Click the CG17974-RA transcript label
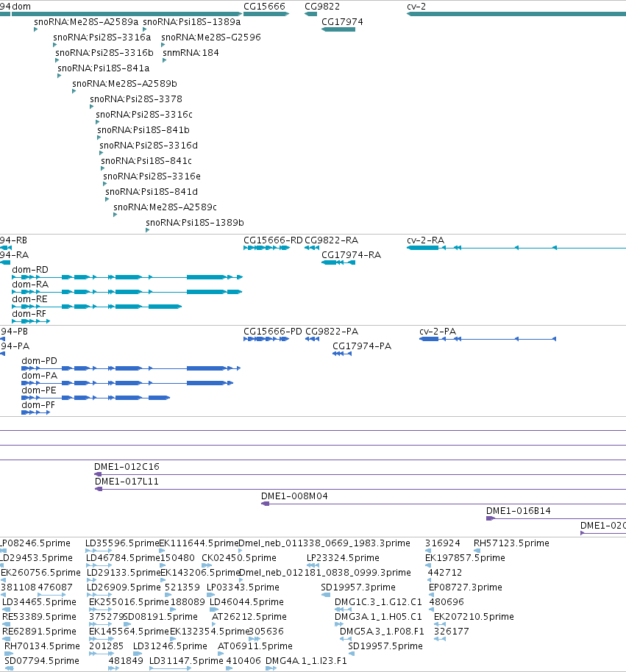The width and height of the screenshot is (626, 672). [351, 255]
